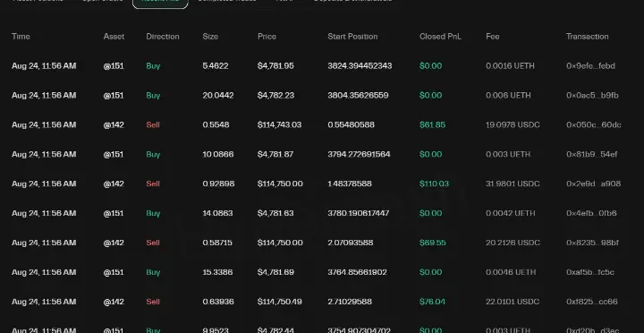Open transaction 0xaf5b...fc5c
This screenshot has width=644, height=333.
click(x=590, y=272)
